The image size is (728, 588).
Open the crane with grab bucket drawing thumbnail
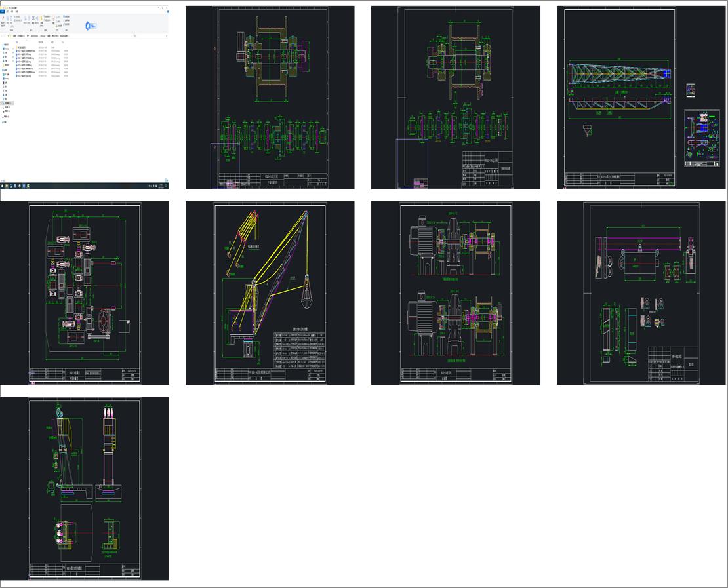(x=270, y=292)
